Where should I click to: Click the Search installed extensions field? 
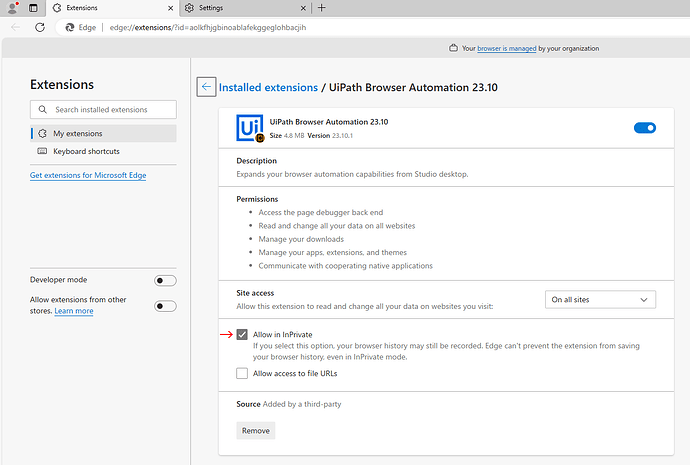point(103,109)
